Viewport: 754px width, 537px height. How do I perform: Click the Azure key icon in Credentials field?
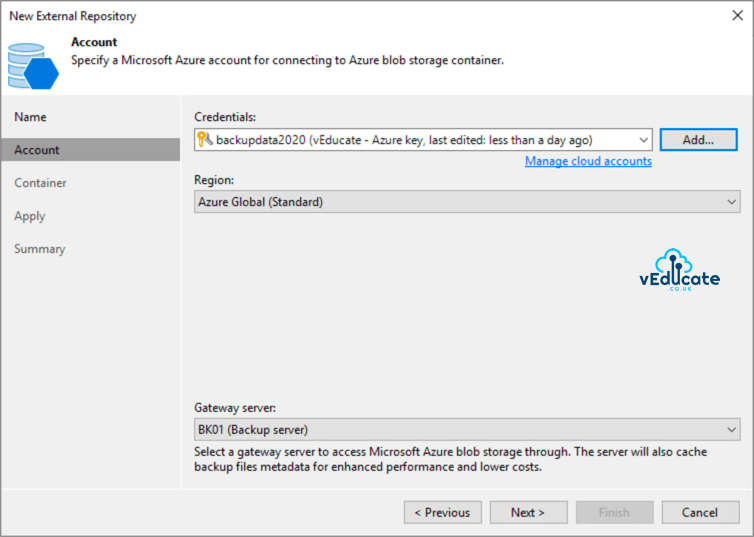pos(204,139)
